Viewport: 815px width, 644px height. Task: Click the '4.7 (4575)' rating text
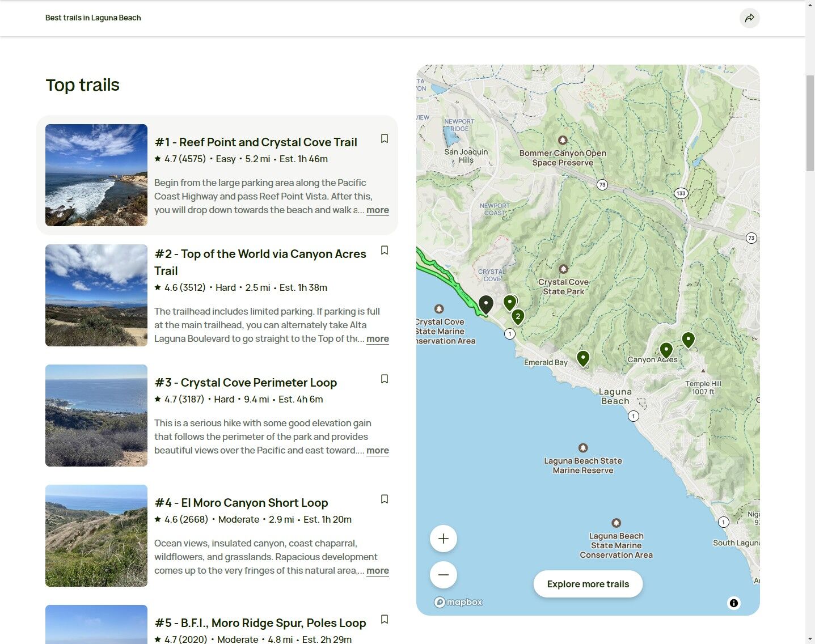(185, 159)
